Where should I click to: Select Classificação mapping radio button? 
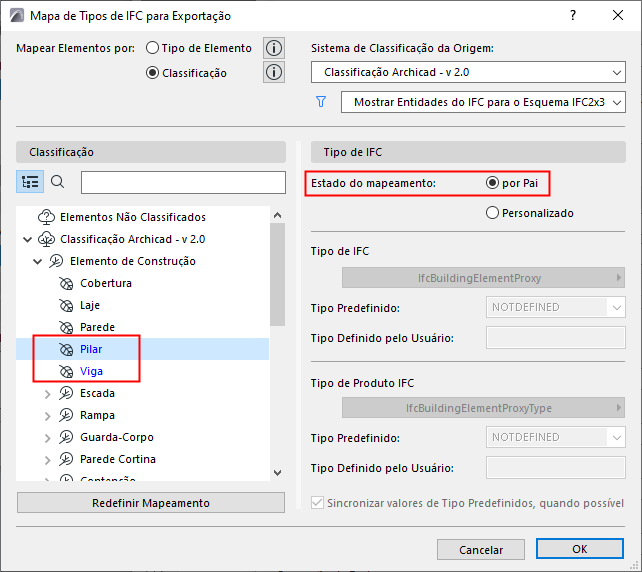152,73
